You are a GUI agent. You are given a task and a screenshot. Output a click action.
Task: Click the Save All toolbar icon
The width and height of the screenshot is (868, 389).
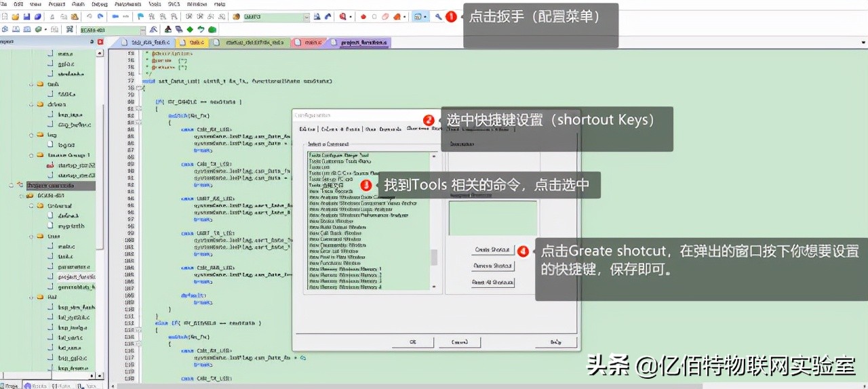pos(37,16)
